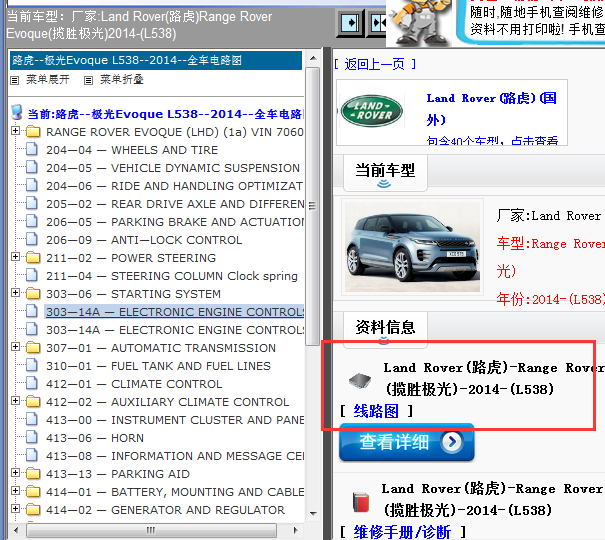Click folder icon of 412—02 AUXILIARY CLIMATE CONTROL
Image resolution: width=605 pixels, height=540 pixels.
tap(33, 402)
